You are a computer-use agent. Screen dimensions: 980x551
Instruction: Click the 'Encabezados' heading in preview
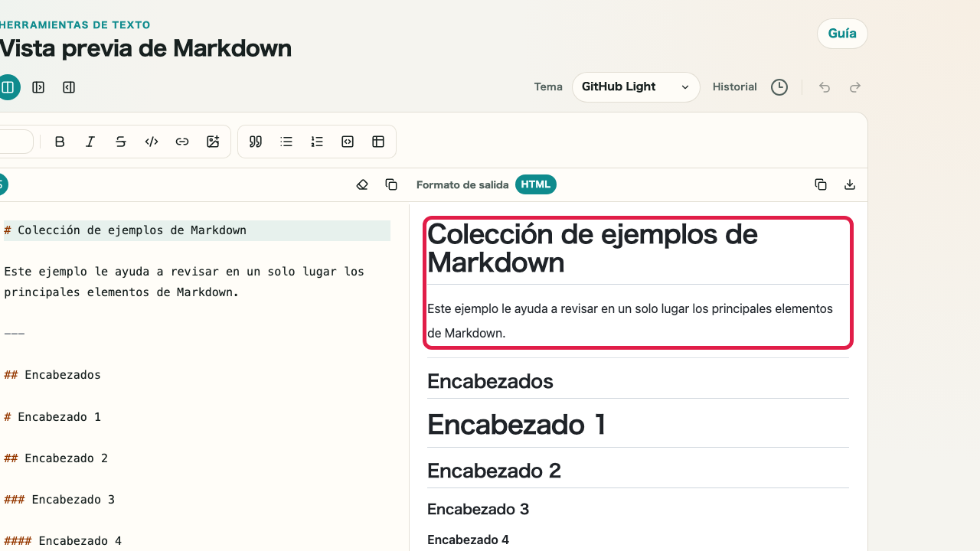[x=490, y=381]
